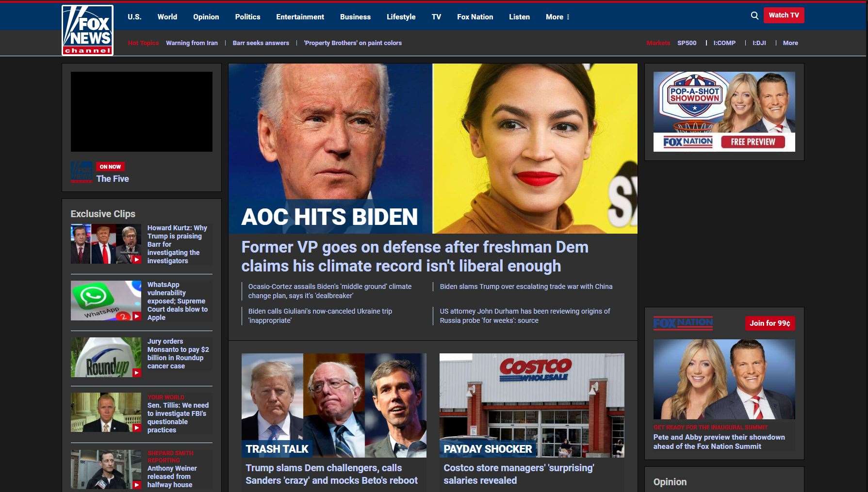Open the Costco managers' salaries story
Viewport: 868px width, 492px height.
[x=519, y=474]
